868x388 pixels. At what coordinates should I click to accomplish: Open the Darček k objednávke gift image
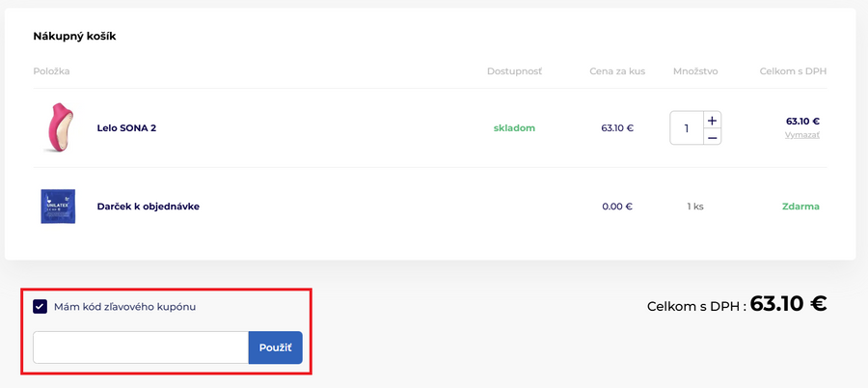(58, 207)
